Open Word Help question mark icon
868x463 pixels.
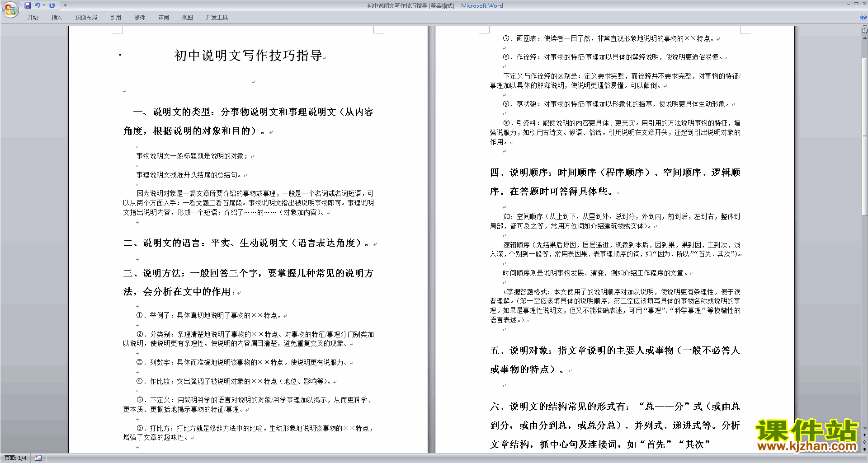coord(863,18)
